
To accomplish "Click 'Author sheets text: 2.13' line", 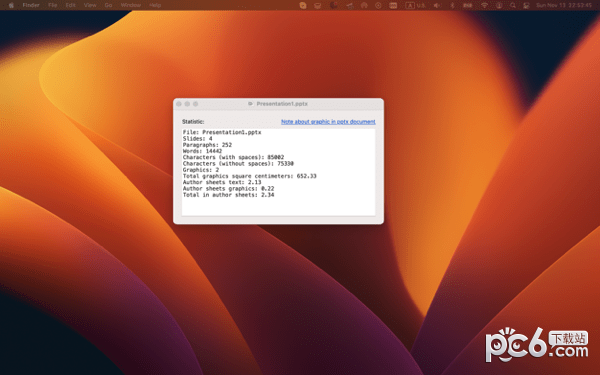I will tap(222, 183).
